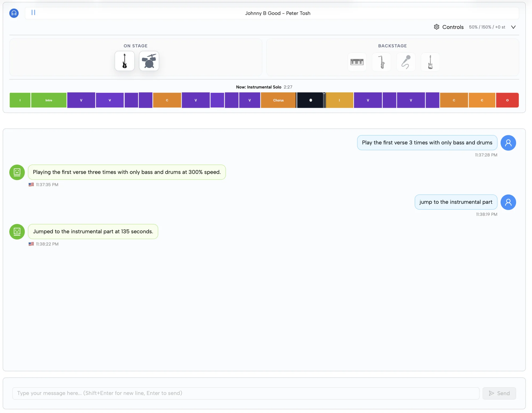Move the bass guitar off stage
Viewport: 532px width, 413px height.
coord(124,61)
